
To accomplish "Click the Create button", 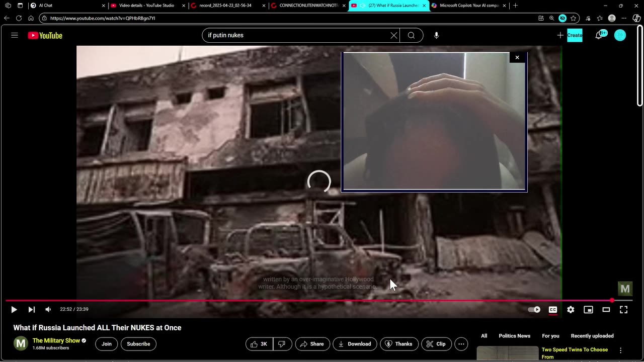I will (575, 35).
